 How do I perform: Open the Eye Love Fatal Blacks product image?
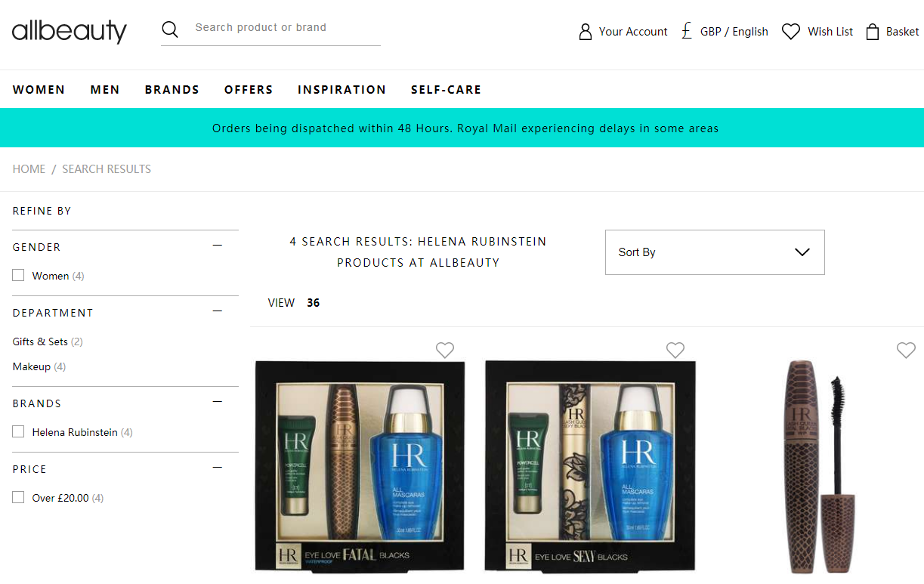360,467
